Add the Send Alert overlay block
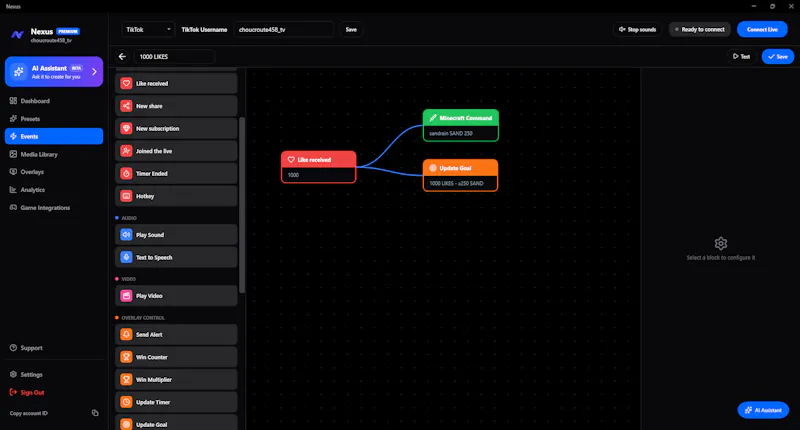800x430 pixels. coord(176,335)
